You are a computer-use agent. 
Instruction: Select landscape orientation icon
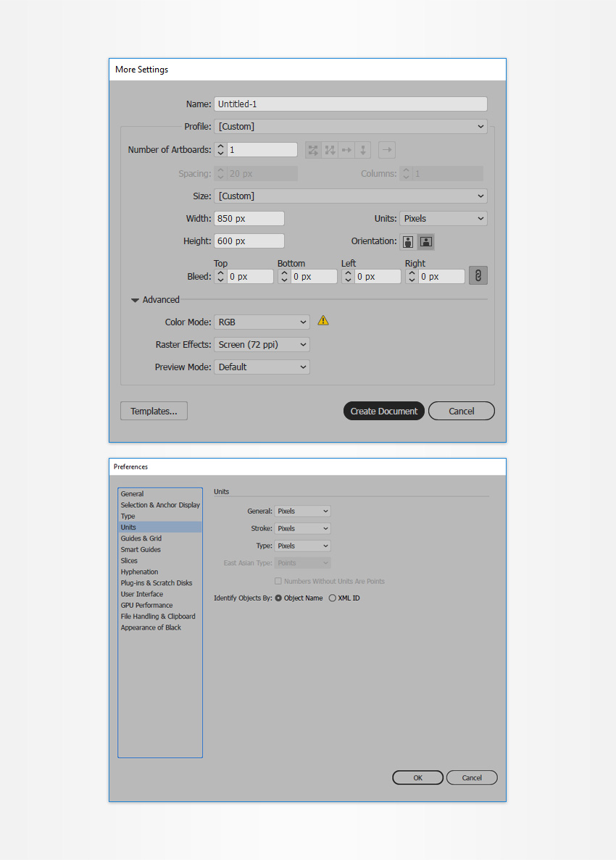click(426, 241)
